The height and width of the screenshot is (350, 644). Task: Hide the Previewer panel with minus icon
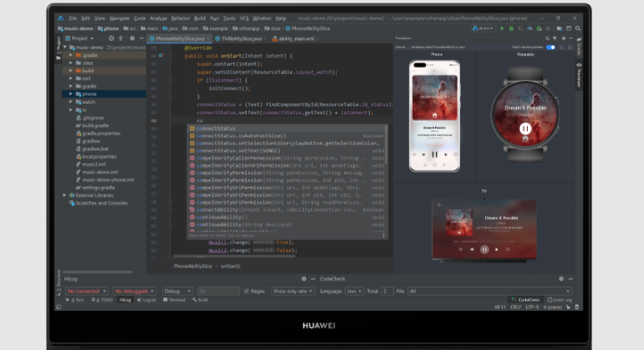tap(571, 38)
